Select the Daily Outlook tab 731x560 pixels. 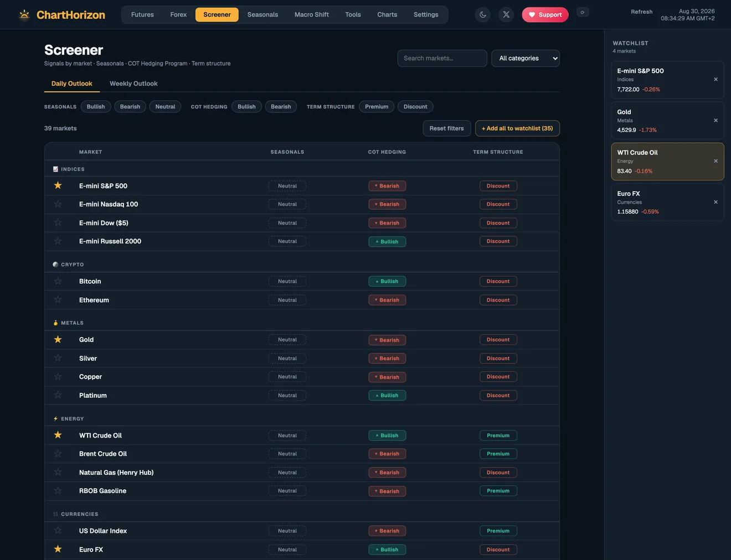(72, 84)
